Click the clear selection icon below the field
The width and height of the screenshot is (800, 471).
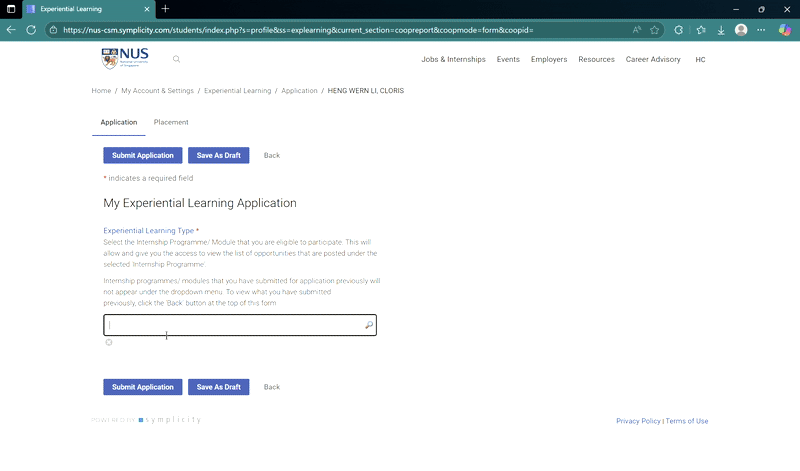pyautogui.click(x=109, y=342)
